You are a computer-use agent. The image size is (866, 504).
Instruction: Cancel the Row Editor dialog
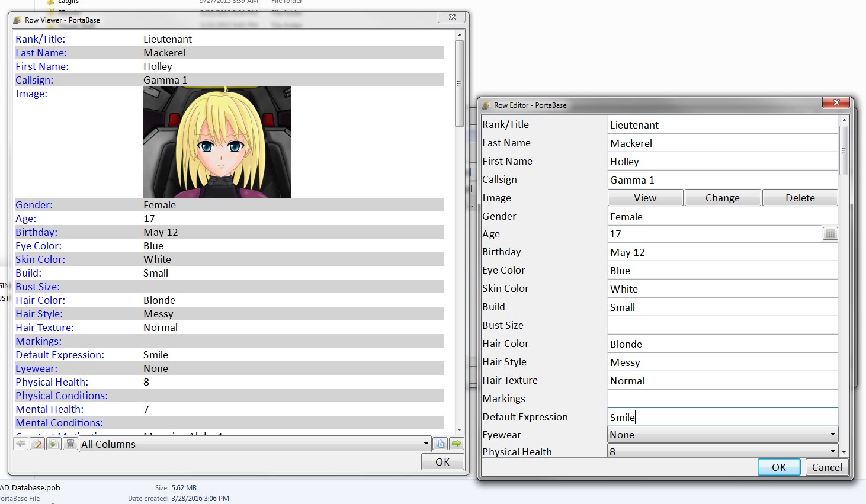pos(827,467)
